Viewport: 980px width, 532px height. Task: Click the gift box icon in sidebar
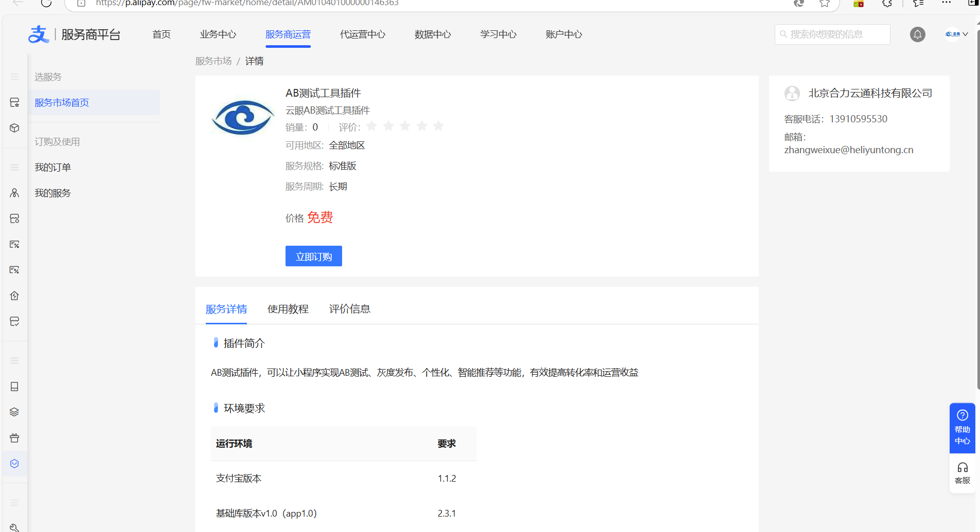click(14, 438)
